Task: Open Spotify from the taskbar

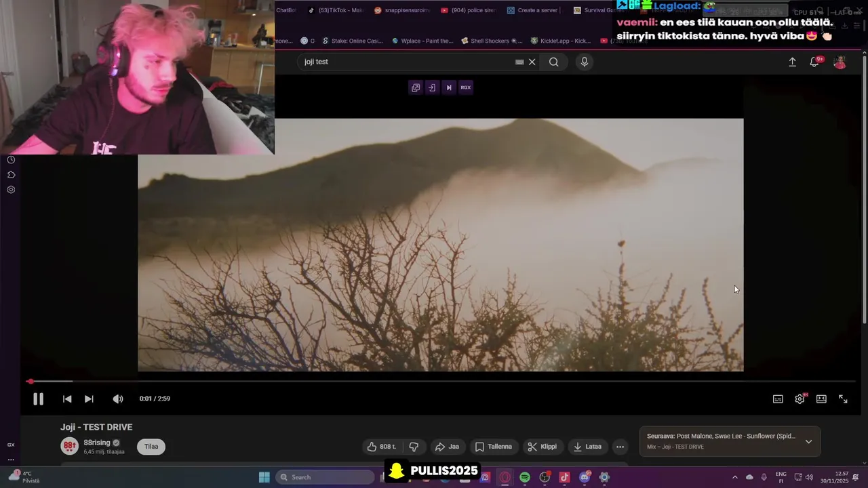Action: [x=525, y=477]
